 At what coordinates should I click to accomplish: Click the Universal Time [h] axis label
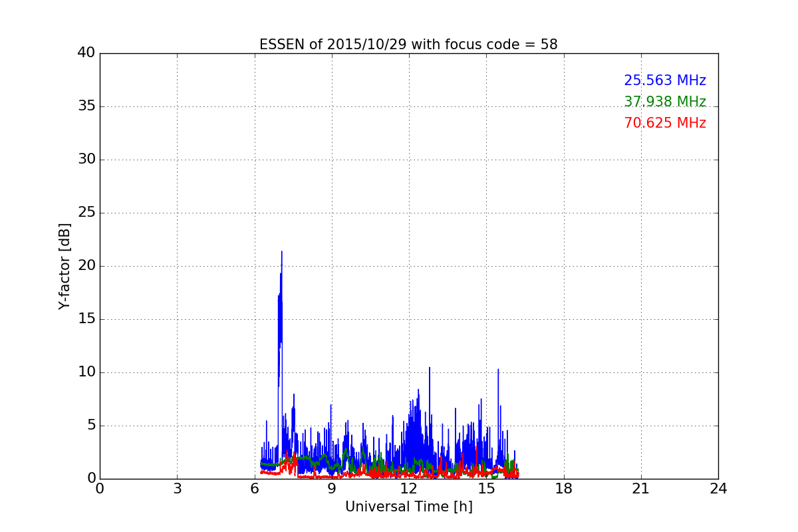408,507
